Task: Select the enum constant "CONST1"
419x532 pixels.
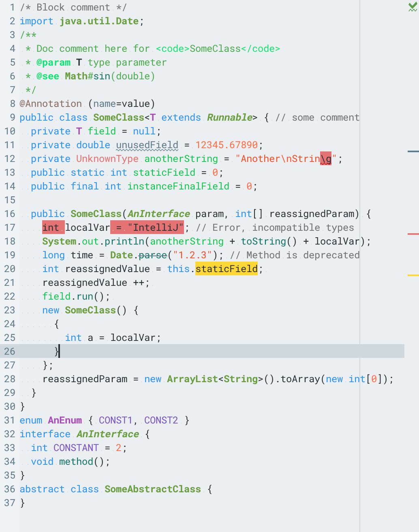Action: coord(116,420)
